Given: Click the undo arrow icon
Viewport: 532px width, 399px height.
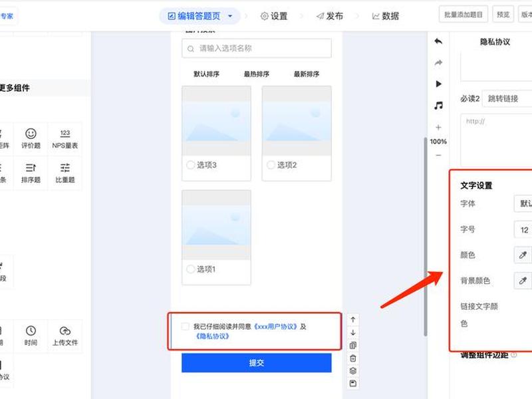Looking at the screenshot, I should [438, 41].
